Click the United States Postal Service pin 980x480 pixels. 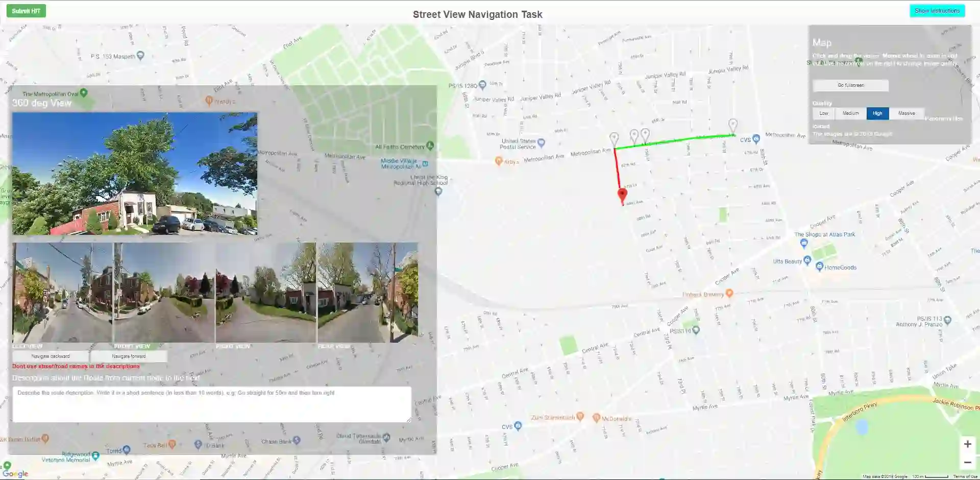point(541,143)
